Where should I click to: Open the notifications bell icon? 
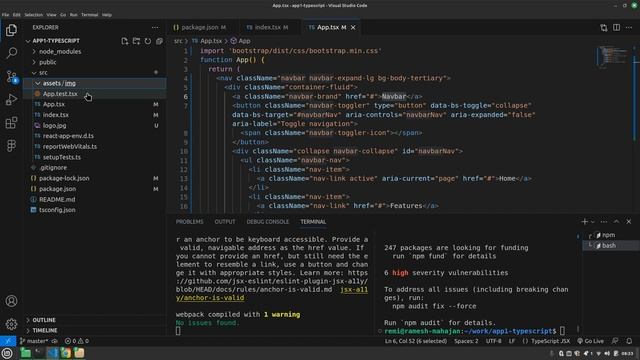coord(629,341)
